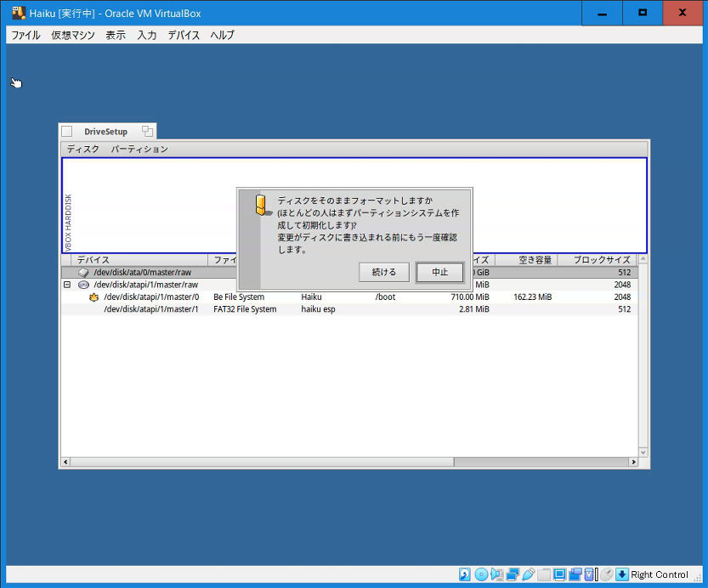This screenshot has width=708, height=588.
Task: Click the VirtualBox app icon in title bar
Action: (x=19, y=13)
